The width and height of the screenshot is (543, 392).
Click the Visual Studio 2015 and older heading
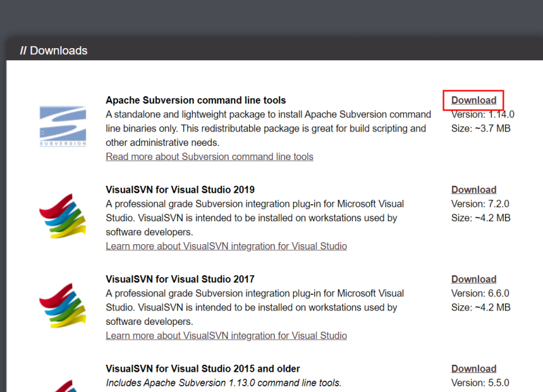[x=202, y=369]
